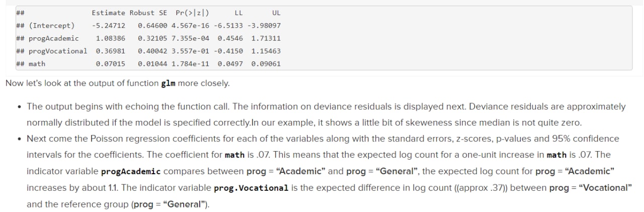Select the math row label in output
Viewport: 644px width, 212px height.
(37, 64)
